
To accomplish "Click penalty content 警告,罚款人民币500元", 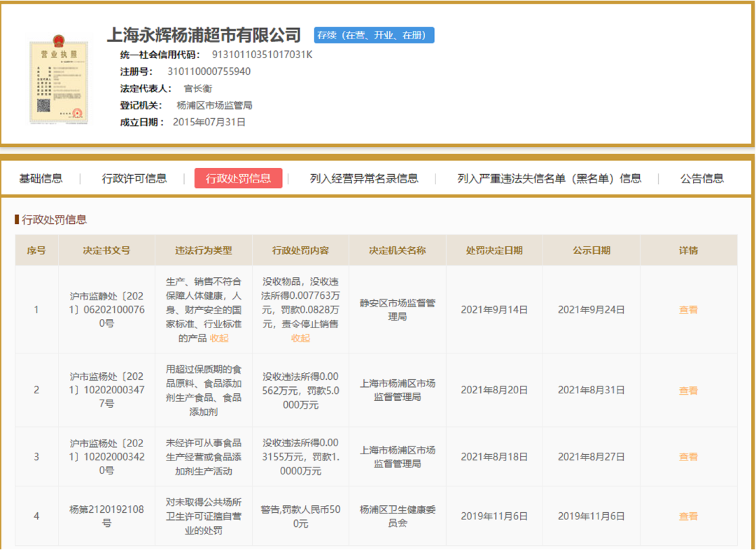I will tap(300, 516).
